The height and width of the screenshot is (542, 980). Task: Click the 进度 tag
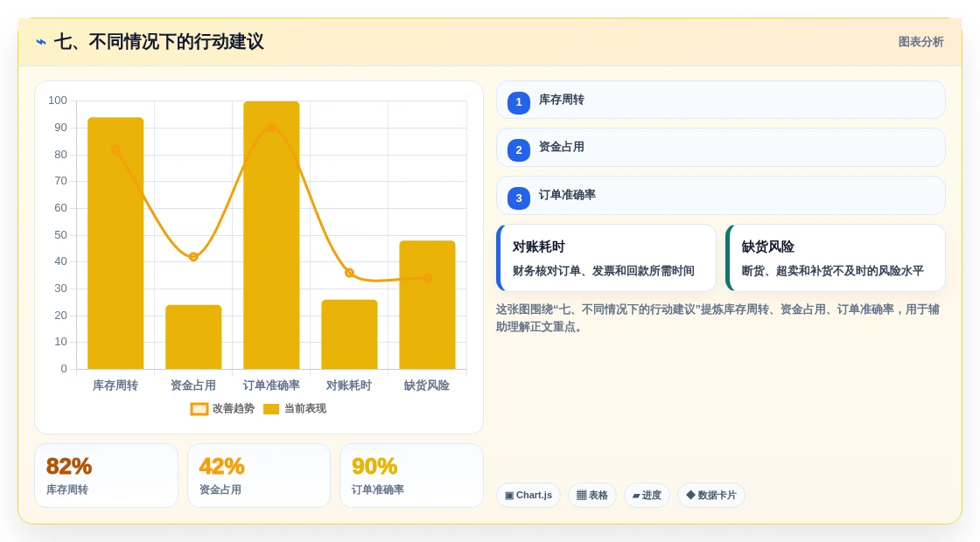(x=647, y=495)
